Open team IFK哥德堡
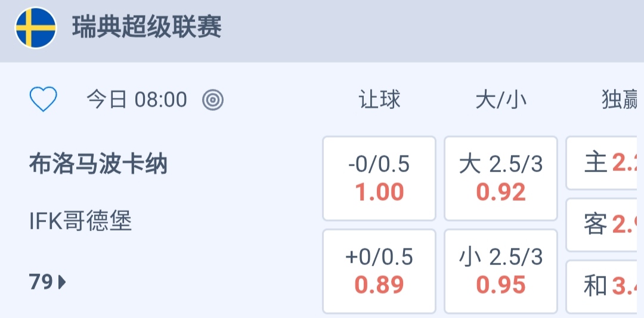This screenshot has width=644, height=318. 80,222
